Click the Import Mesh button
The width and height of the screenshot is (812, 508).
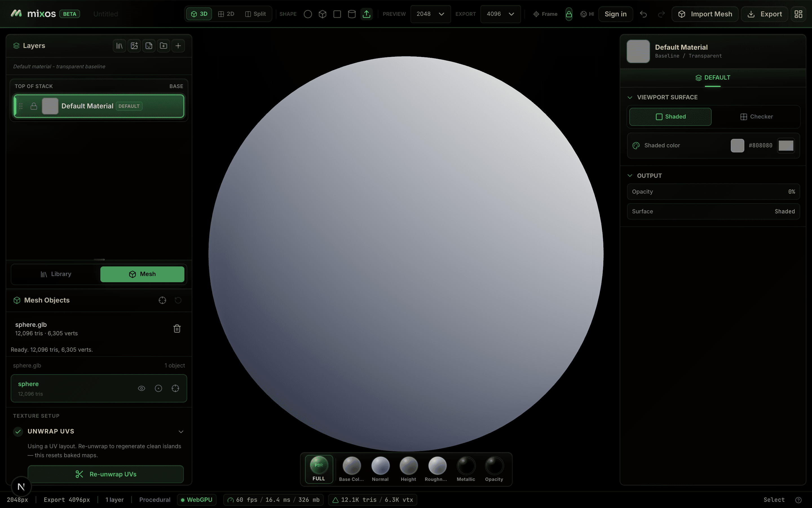(705, 14)
